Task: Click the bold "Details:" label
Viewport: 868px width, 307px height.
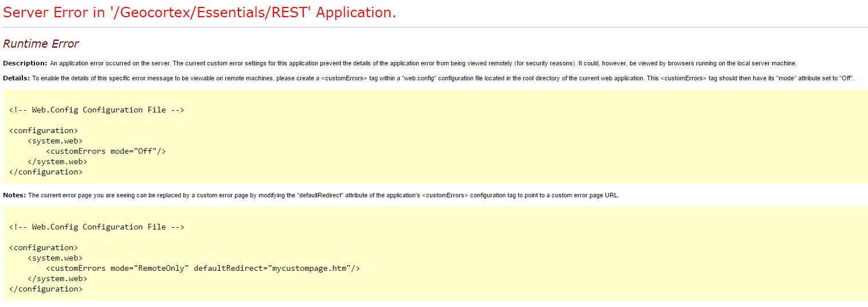Action: pyautogui.click(x=17, y=78)
